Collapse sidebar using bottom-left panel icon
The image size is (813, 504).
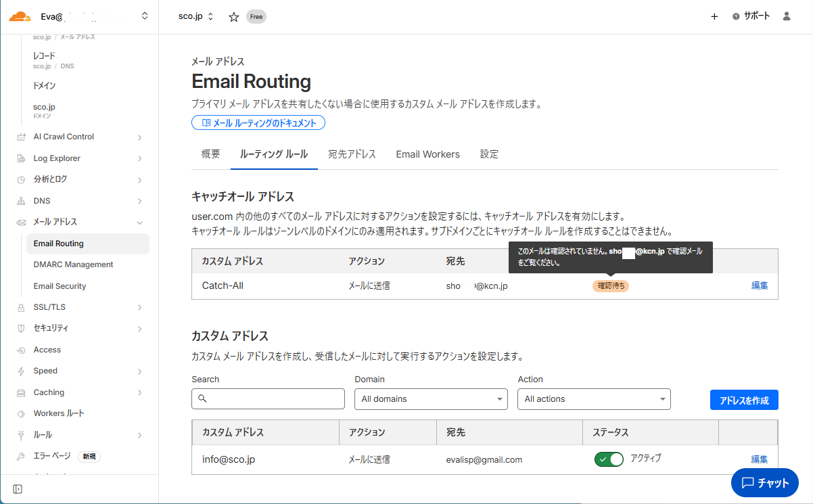point(18,489)
